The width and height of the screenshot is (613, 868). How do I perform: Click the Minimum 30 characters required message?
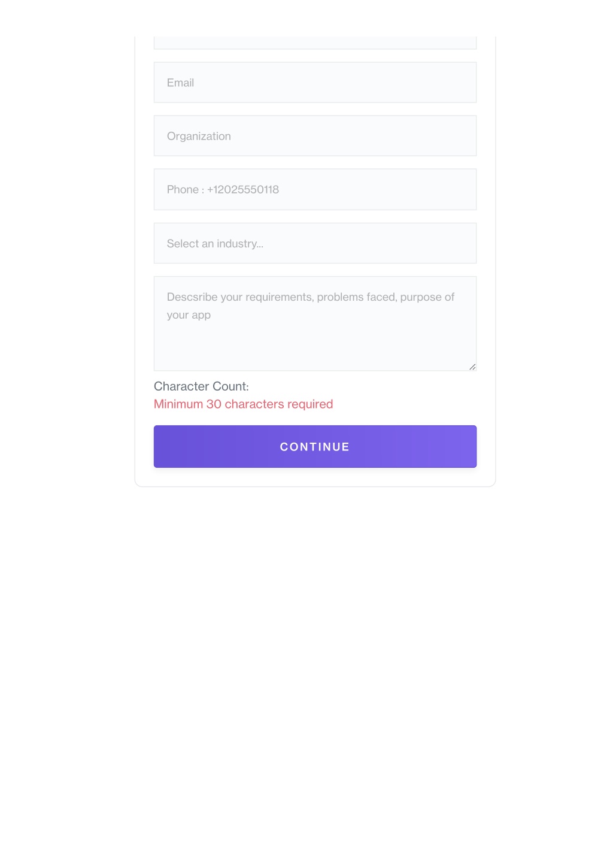coord(243,404)
